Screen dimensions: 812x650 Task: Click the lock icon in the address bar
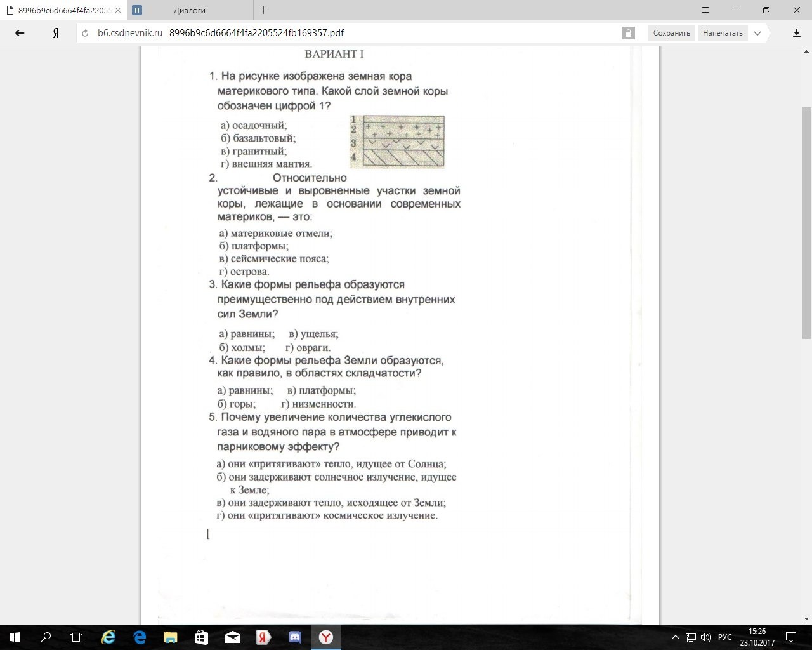tap(628, 33)
